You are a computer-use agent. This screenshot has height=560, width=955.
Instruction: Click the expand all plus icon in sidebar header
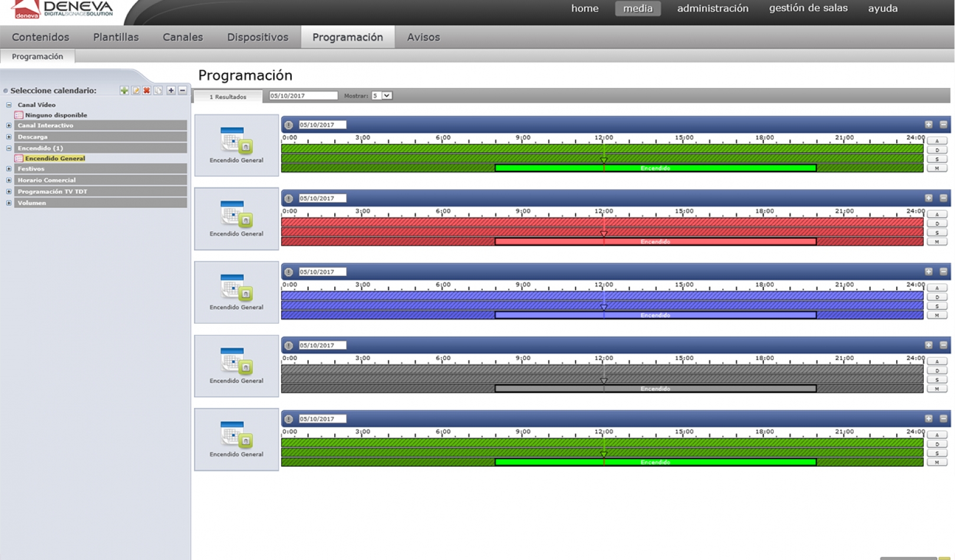coord(171,90)
